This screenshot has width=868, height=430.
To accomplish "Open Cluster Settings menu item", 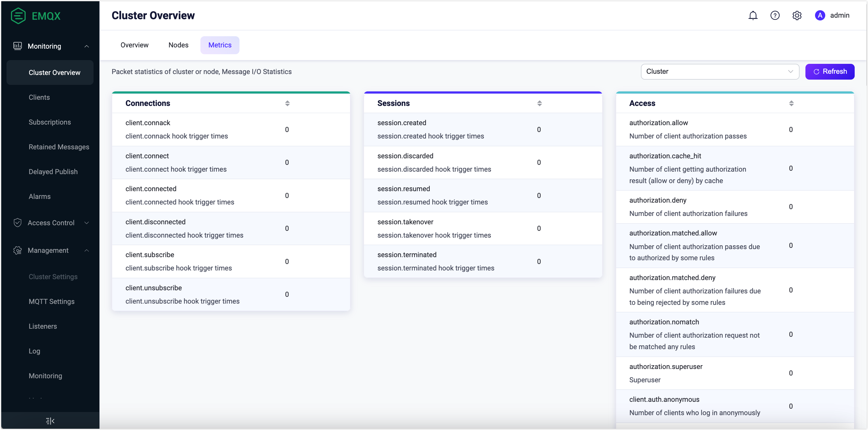I will click(x=53, y=277).
